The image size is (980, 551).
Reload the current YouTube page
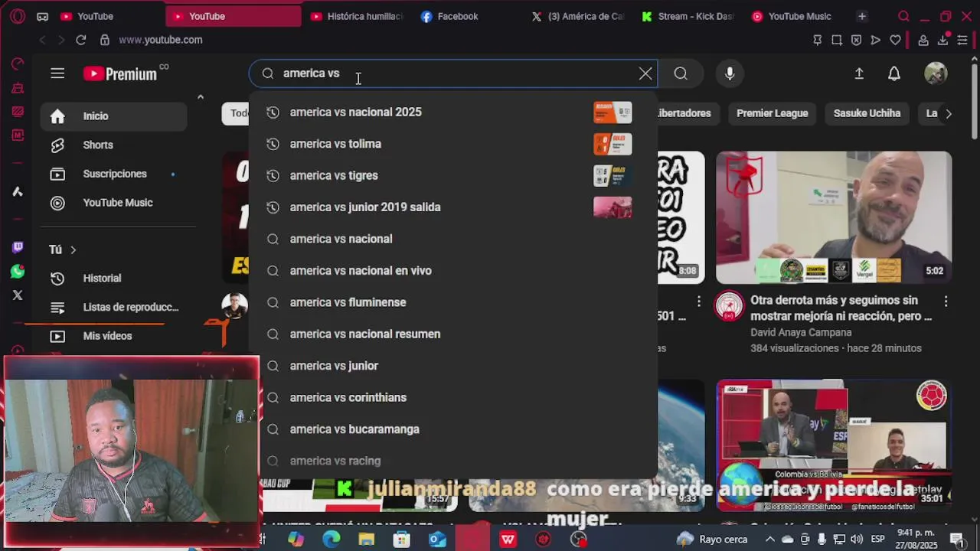pos(80,40)
